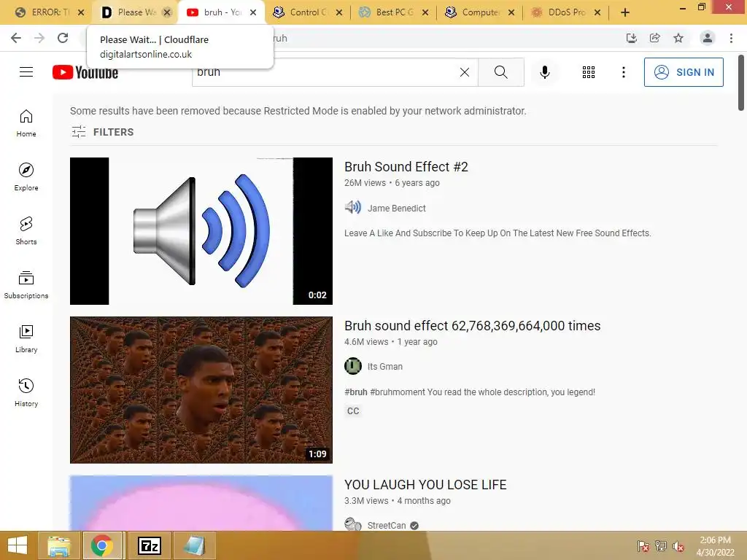The height and width of the screenshot is (560, 747).
Task: Reload the current page
Action: pyautogui.click(x=63, y=38)
